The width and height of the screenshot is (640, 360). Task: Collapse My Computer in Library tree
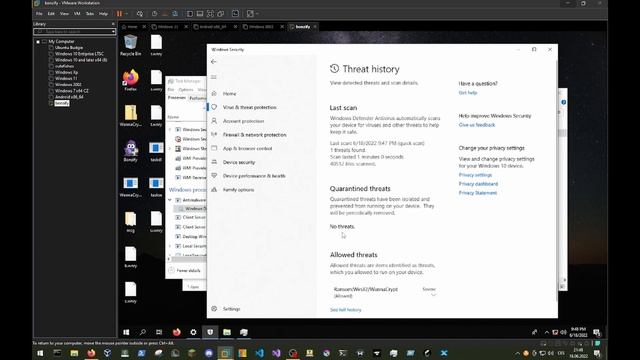(38, 42)
